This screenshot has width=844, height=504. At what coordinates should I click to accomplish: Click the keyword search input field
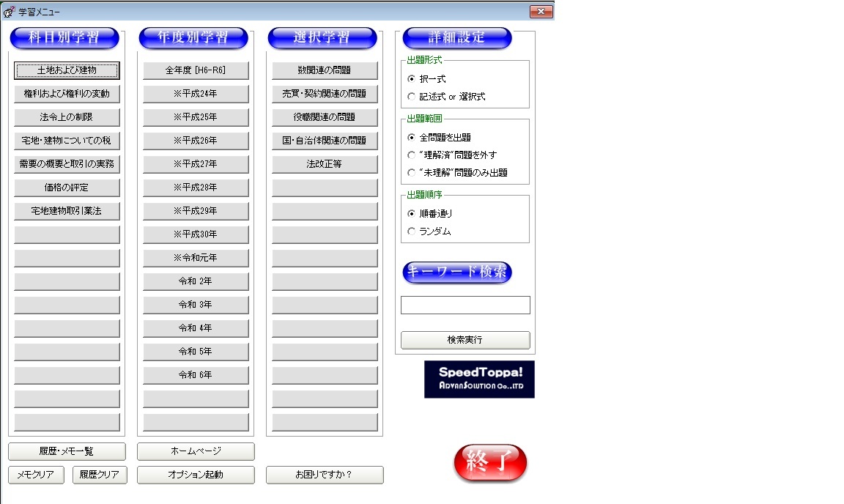465,305
